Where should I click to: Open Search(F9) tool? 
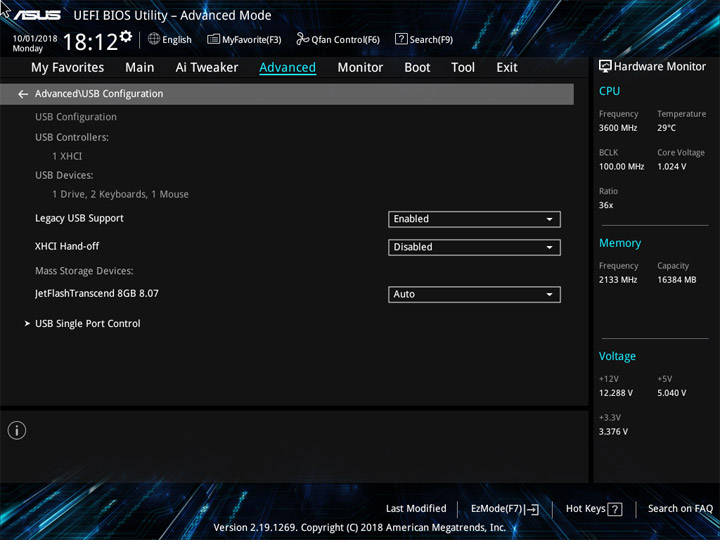tap(424, 39)
